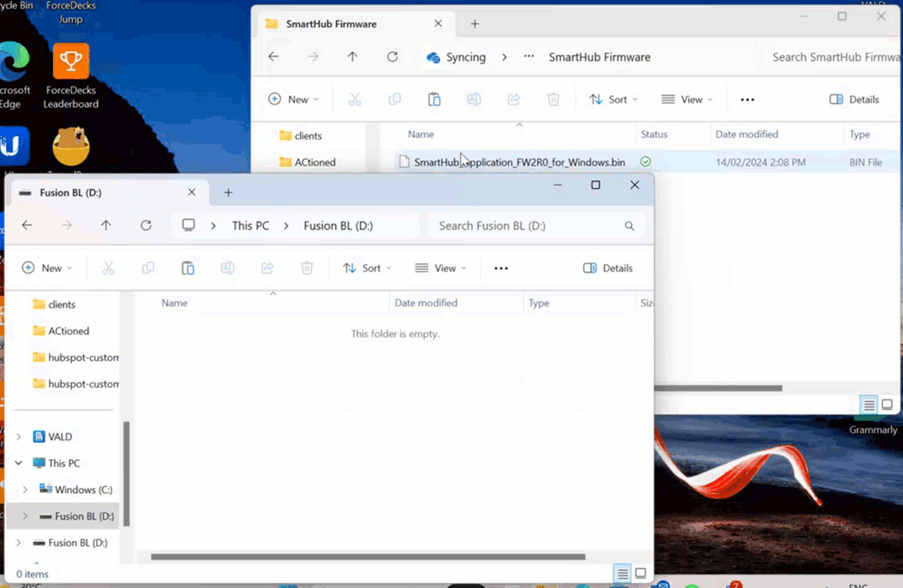Go up one level in SmartHub Firmware window
Viewport: 903px width, 588px height.
click(x=352, y=56)
